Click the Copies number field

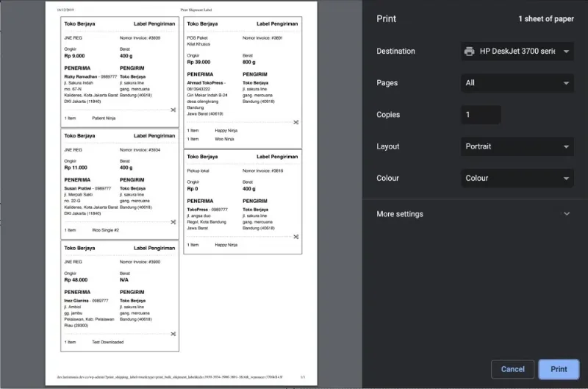point(481,115)
